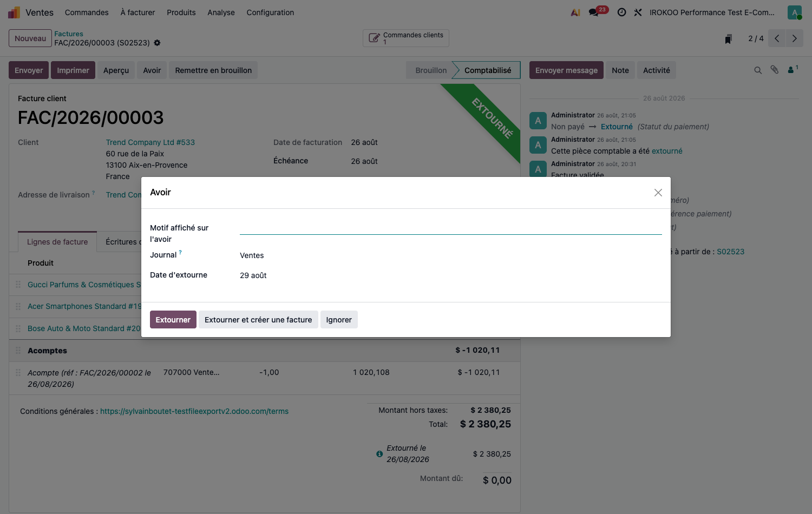Click Extourner et créer une facture

[258, 320]
